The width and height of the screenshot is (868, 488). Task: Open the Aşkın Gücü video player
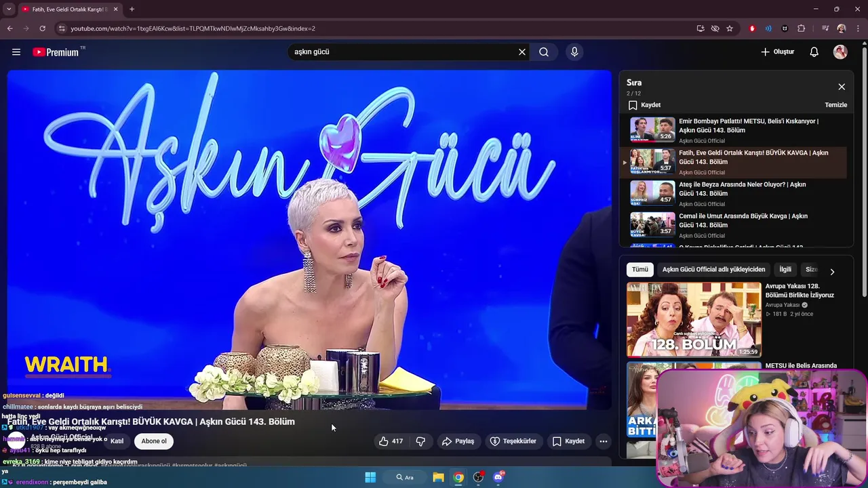[x=309, y=239]
